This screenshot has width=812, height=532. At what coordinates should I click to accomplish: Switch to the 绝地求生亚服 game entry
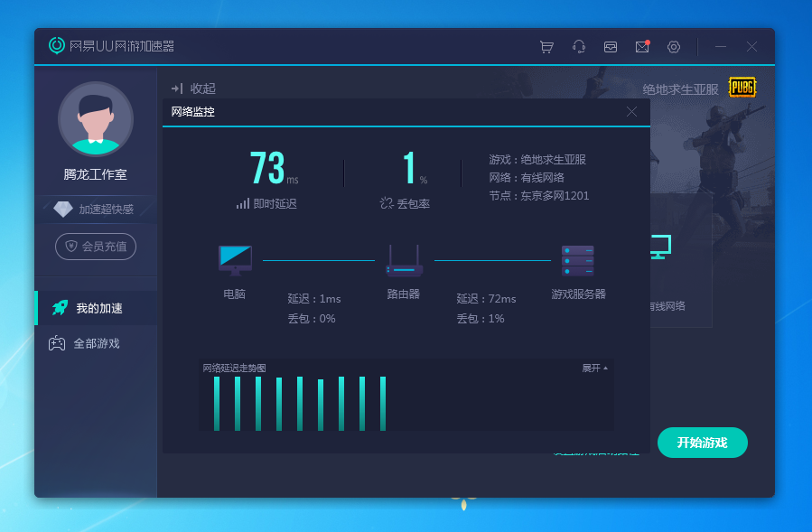(678, 89)
